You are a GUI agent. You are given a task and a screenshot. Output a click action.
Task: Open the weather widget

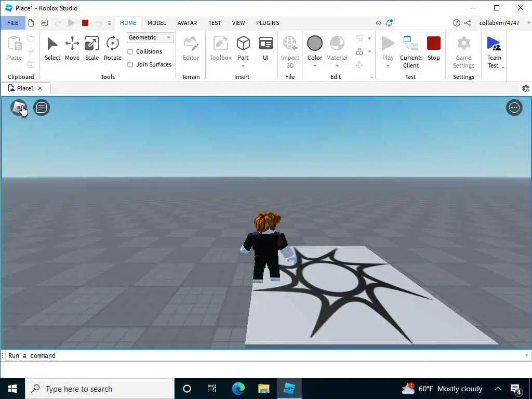pyautogui.click(x=442, y=389)
